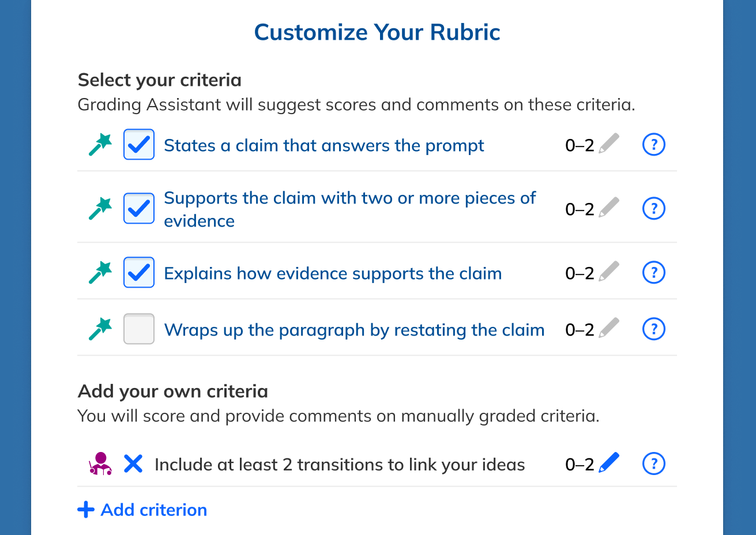Disable 'Explains how evidence supports the claim' checkbox
Screen dimensions: 756x535
tap(139, 273)
